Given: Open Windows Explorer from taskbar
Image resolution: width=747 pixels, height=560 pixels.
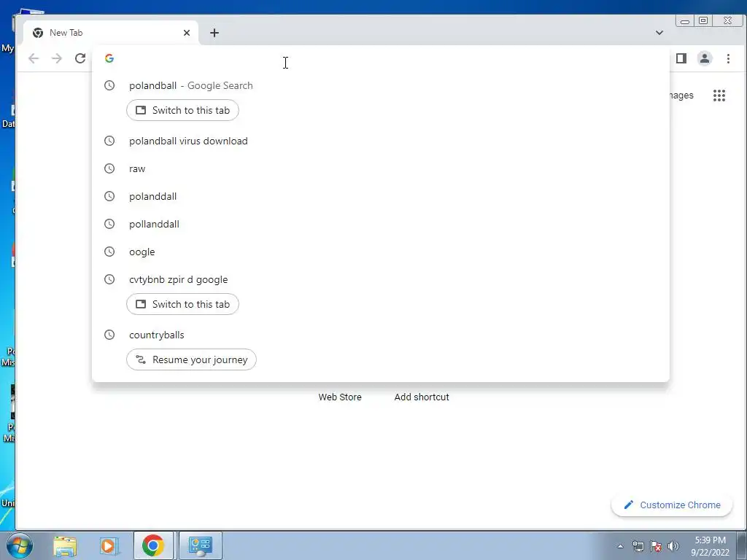Looking at the screenshot, I should point(65,545).
